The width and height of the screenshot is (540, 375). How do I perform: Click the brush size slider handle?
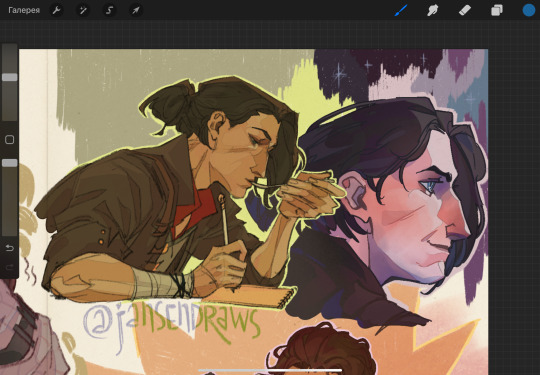tap(10, 77)
